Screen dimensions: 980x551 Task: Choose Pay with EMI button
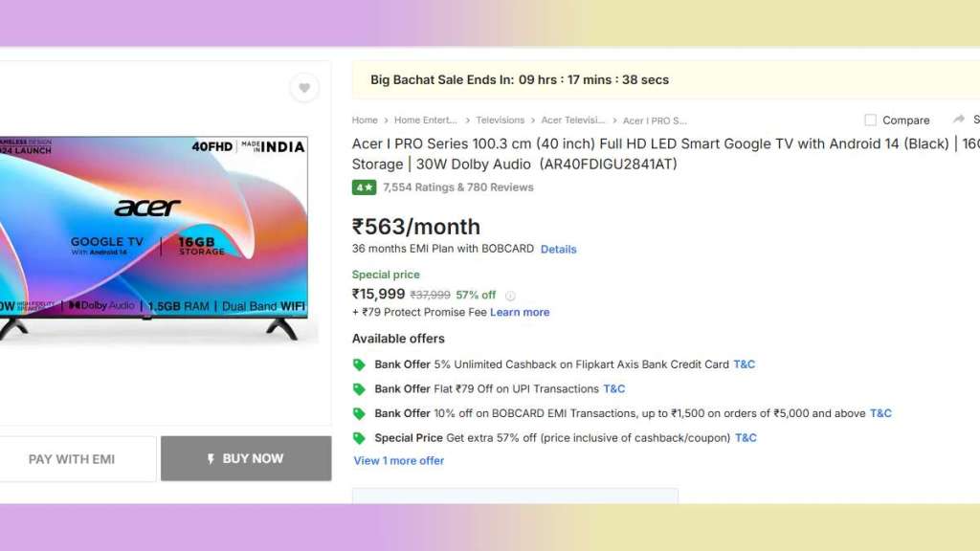click(72, 459)
